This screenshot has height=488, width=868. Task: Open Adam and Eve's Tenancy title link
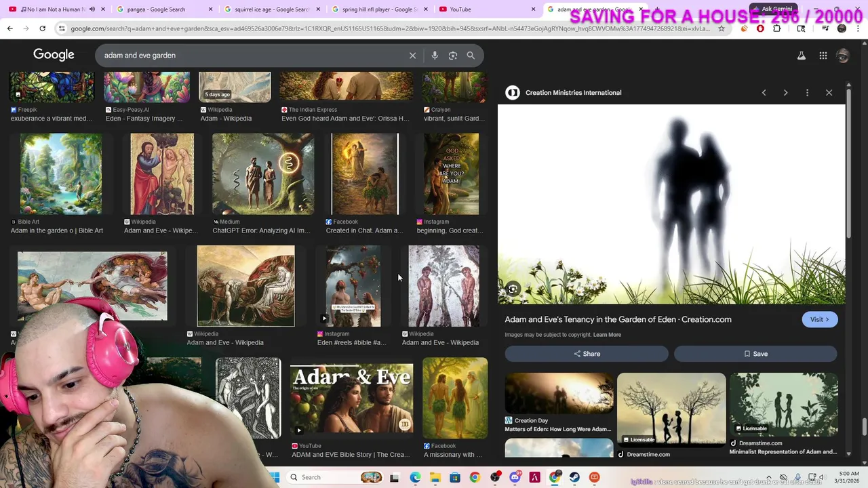618,319
